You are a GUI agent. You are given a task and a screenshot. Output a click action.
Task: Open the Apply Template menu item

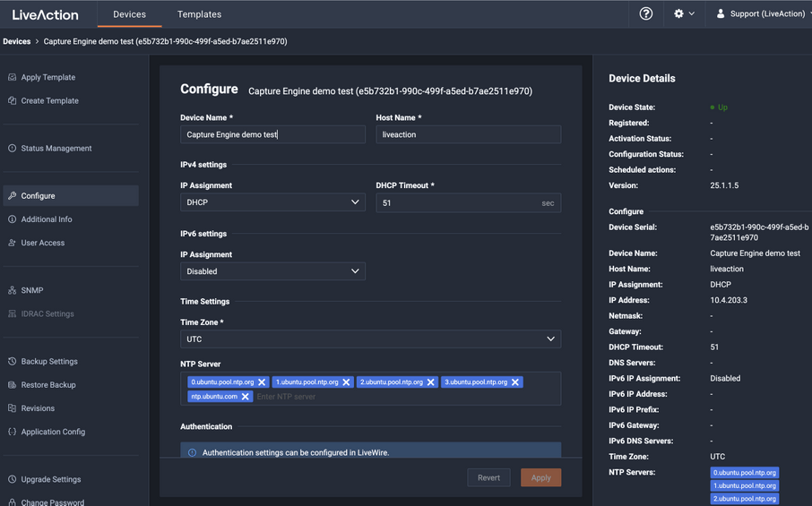pos(71,77)
